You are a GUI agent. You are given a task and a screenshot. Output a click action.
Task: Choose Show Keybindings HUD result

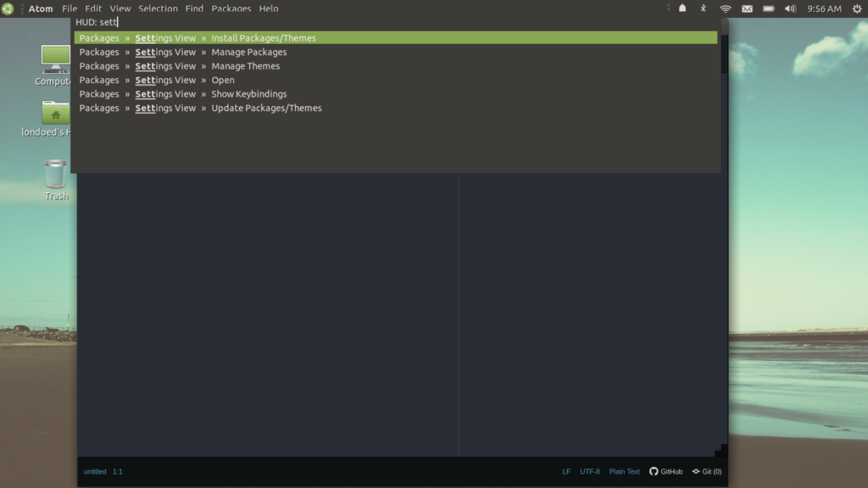click(396, 94)
